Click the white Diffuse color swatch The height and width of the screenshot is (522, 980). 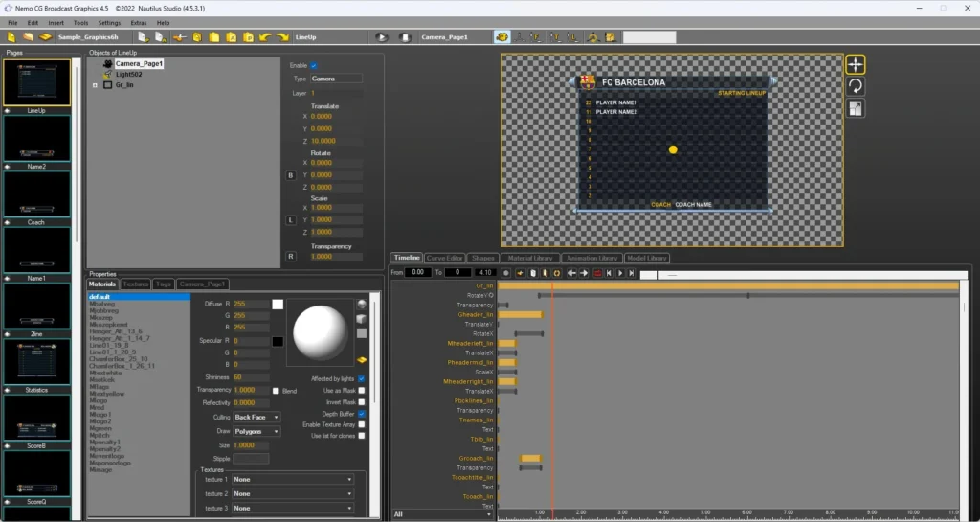tap(278, 305)
